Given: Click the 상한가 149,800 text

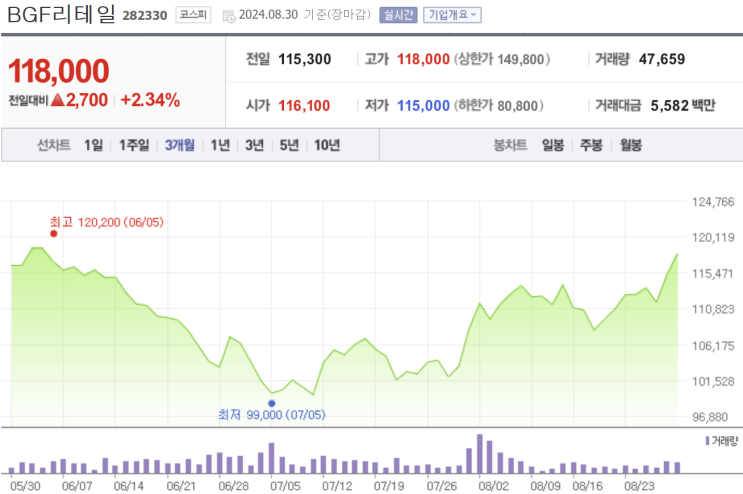Looking at the screenshot, I should click(502, 59).
